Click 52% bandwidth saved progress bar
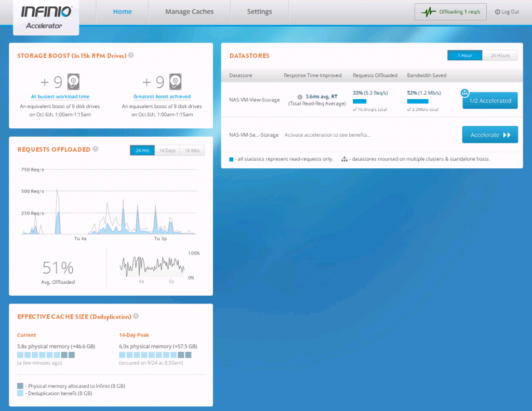 click(x=418, y=101)
